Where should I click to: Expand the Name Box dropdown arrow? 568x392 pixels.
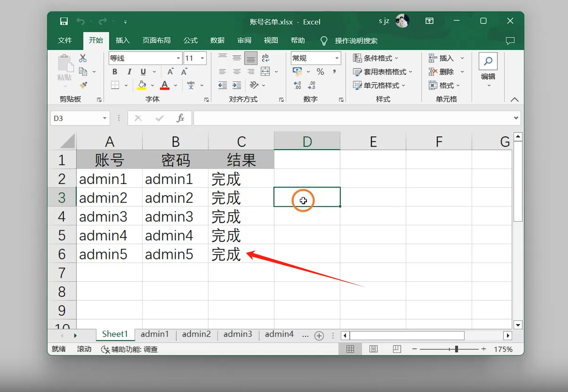click(x=104, y=118)
